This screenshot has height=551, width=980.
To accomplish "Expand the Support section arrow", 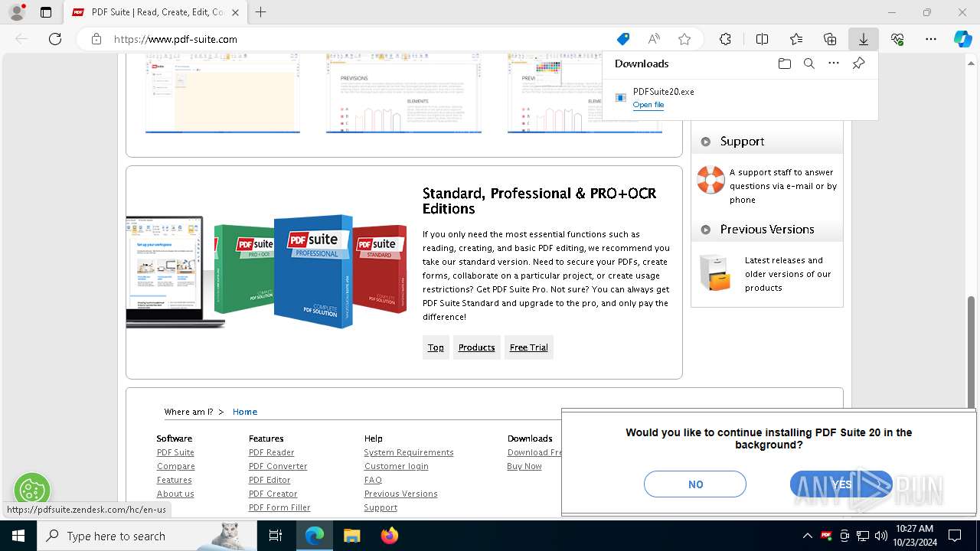I will (705, 142).
